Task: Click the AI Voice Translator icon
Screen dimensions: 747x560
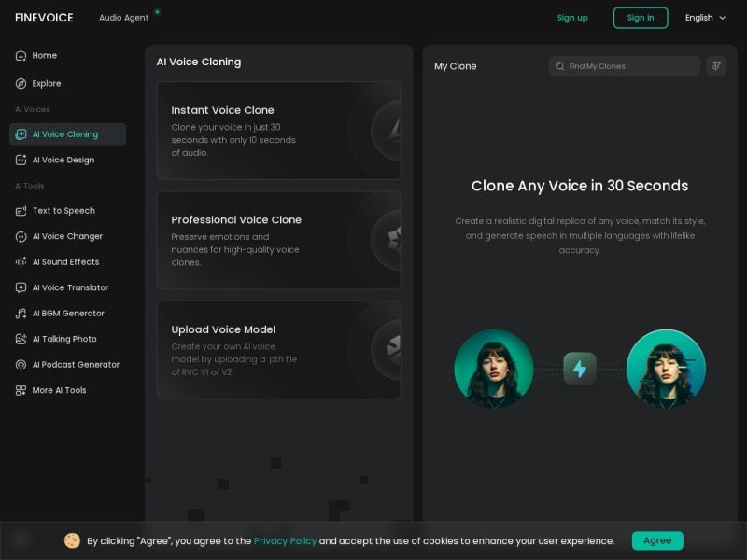Action: (x=21, y=287)
